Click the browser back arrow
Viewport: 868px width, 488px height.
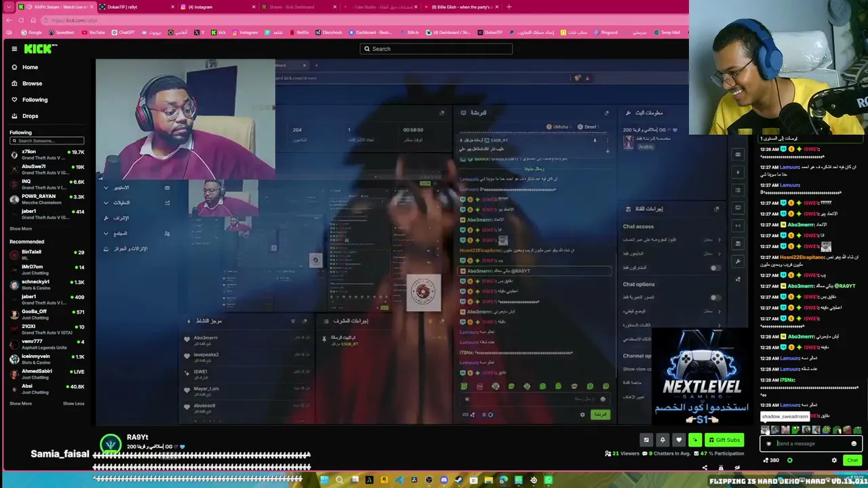coord(9,20)
